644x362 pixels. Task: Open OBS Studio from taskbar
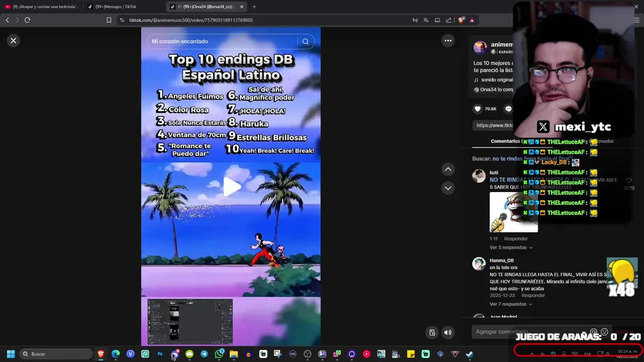coord(307,354)
